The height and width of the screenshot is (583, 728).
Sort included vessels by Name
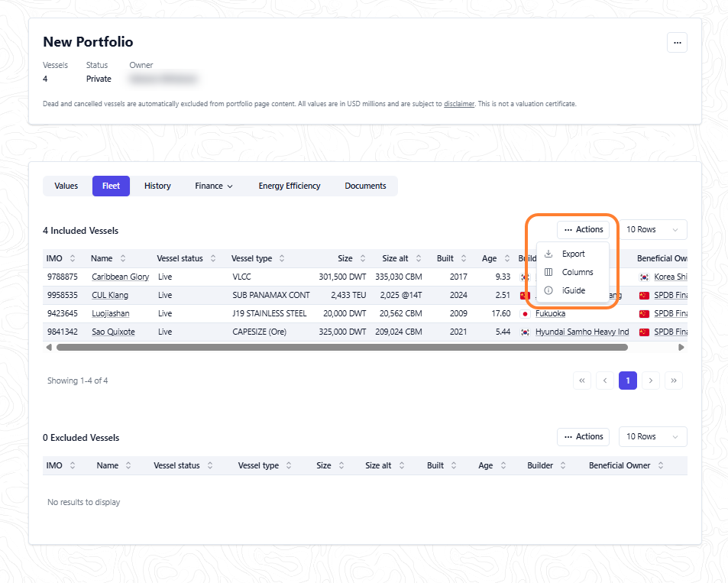123,258
